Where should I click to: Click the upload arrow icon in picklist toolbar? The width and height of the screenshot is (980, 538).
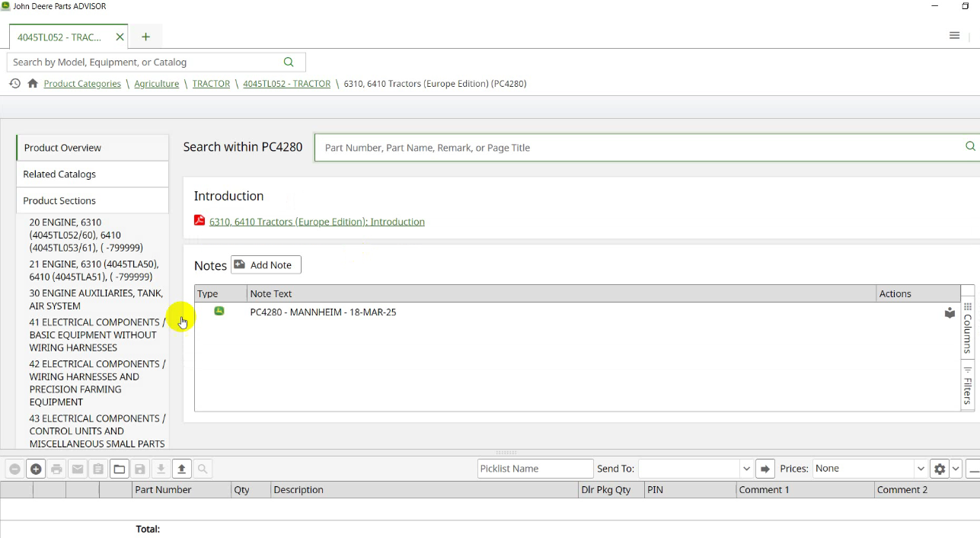point(181,469)
